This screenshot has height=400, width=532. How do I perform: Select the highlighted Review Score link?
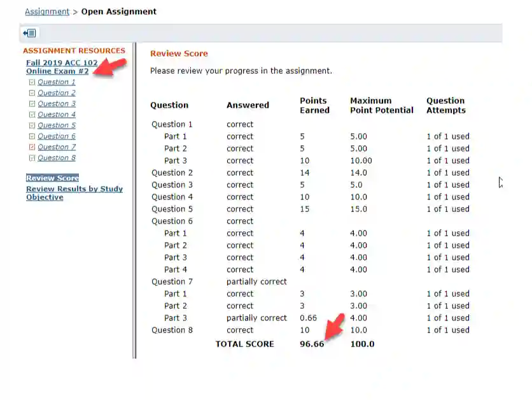tap(52, 178)
